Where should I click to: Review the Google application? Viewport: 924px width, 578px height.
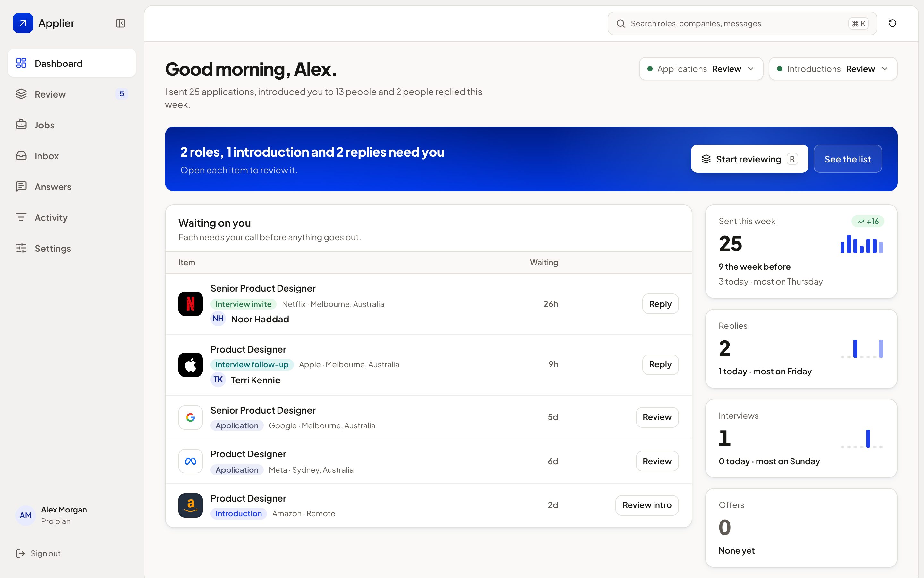(657, 417)
